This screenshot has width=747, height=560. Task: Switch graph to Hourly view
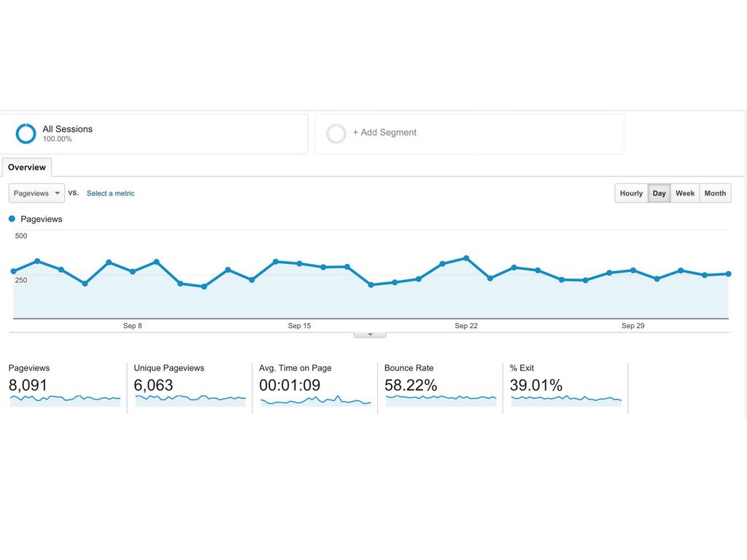point(631,193)
